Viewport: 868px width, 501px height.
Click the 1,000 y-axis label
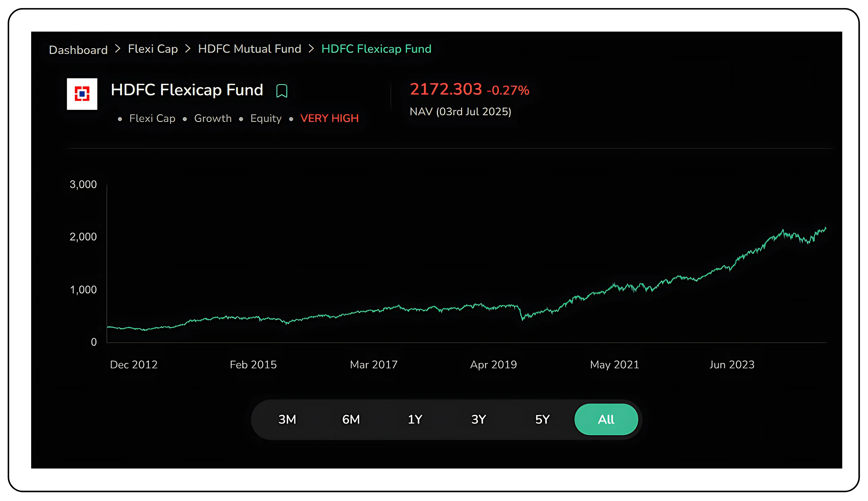pos(83,290)
